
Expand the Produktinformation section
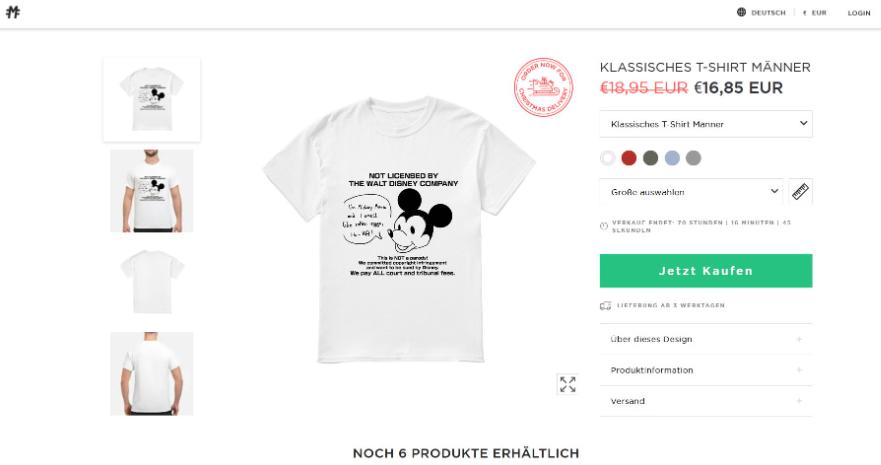pyautogui.click(x=706, y=370)
